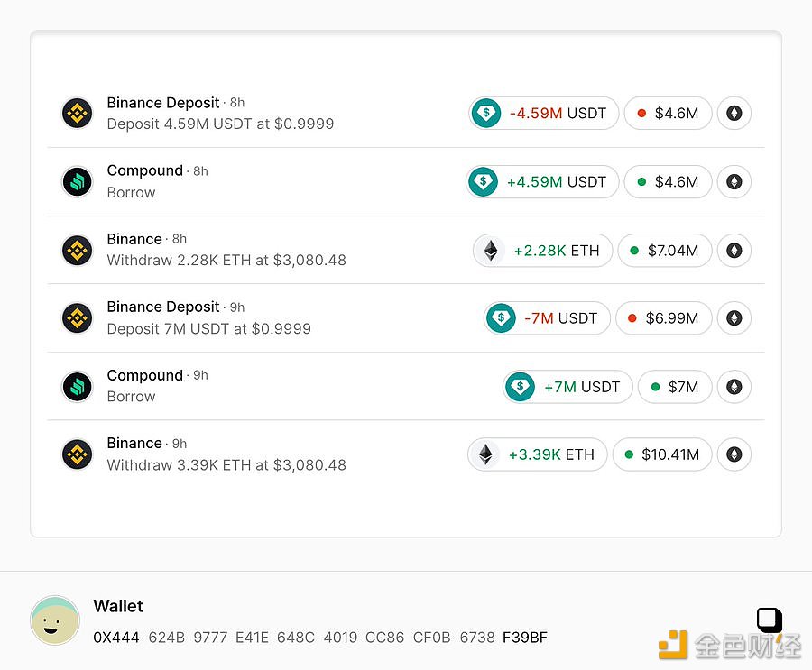Click the $7.04M value pill

pos(665,251)
